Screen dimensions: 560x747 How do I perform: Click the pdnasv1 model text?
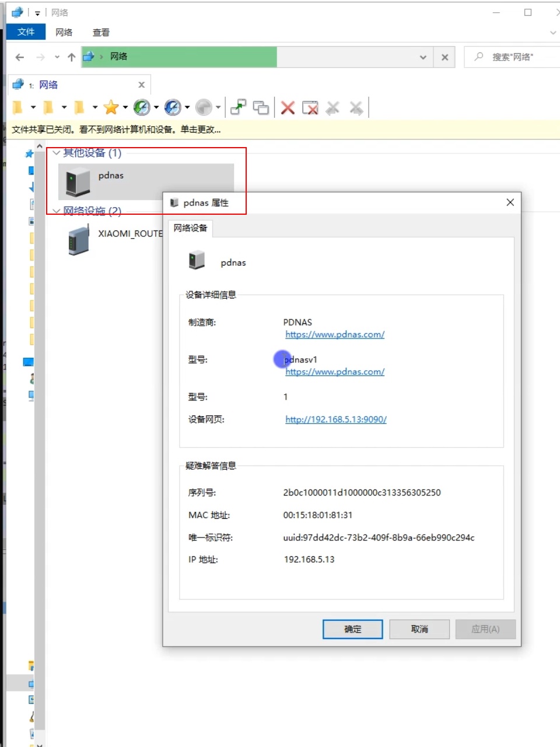(300, 359)
